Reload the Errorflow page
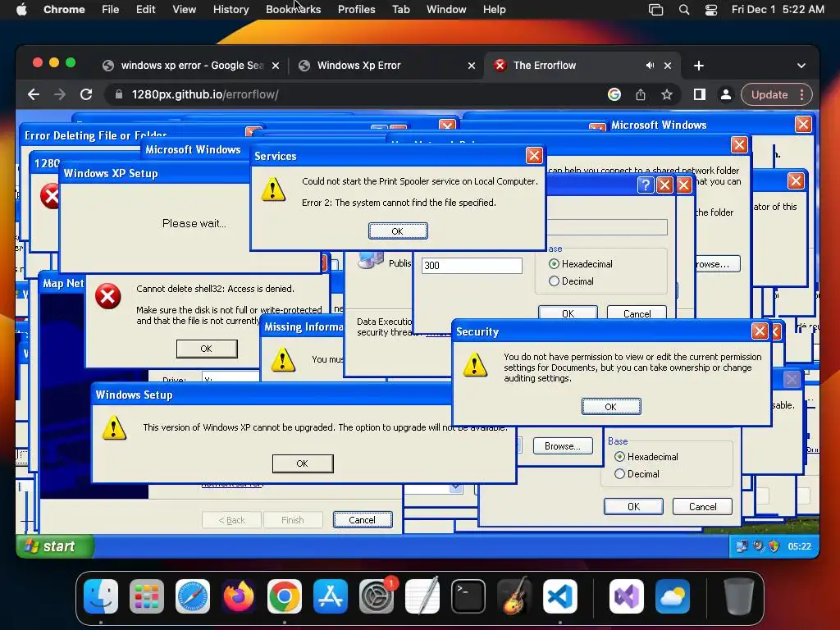840x630 pixels. [85, 94]
